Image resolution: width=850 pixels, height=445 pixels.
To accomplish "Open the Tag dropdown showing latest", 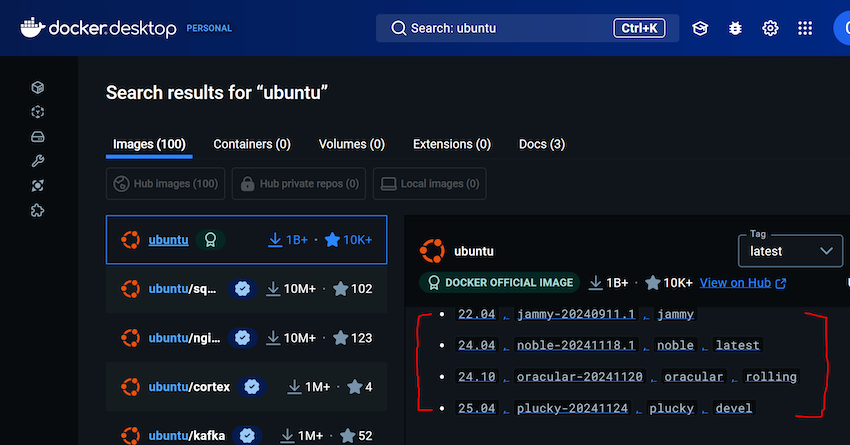I will point(790,251).
